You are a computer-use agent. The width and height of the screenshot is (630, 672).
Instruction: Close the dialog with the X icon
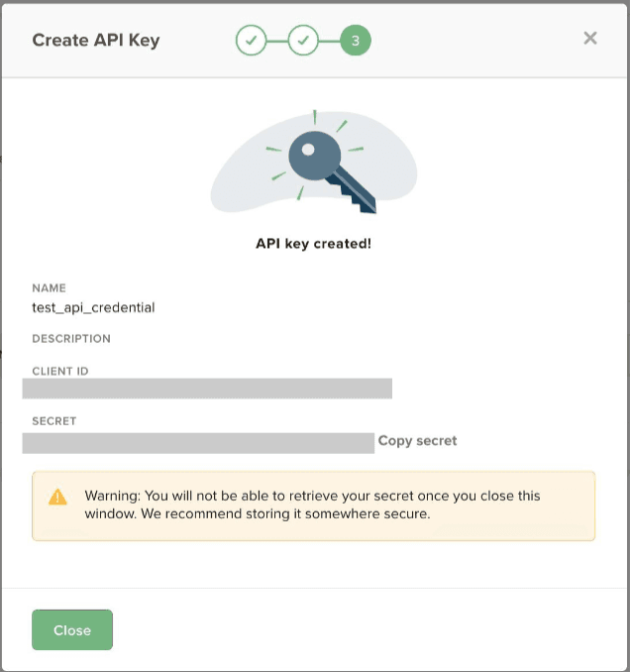tap(590, 39)
